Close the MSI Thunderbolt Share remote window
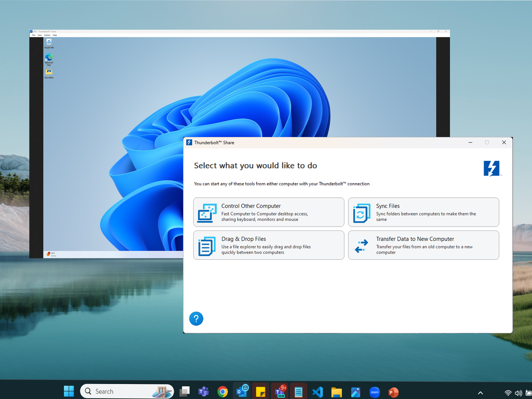Image resolution: width=532 pixels, height=399 pixels. tap(446, 31)
